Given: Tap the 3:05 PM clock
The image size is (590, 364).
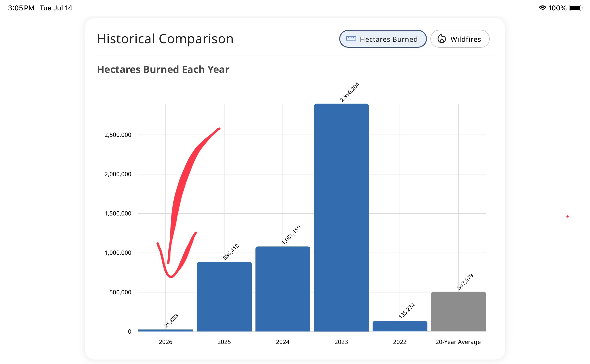Looking at the screenshot, I should tap(21, 8).
